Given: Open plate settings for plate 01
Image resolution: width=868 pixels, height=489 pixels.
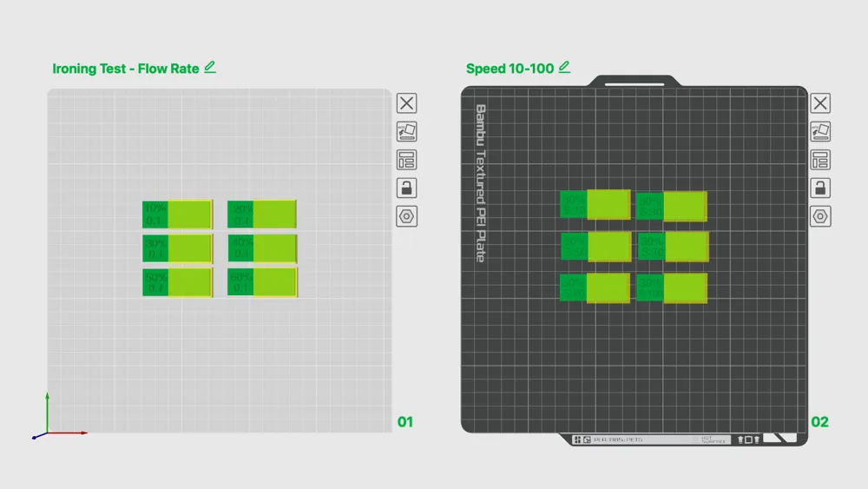Looking at the screenshot, I should point(406,216).
